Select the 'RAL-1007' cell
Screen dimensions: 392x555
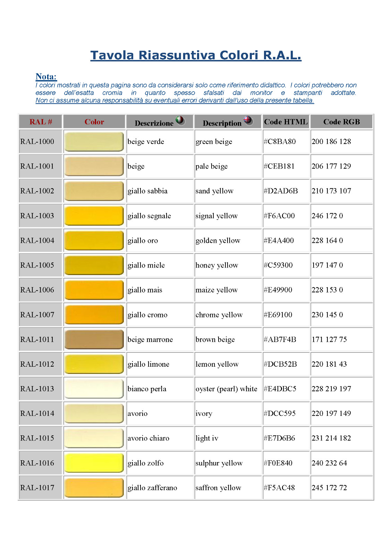(x=41, y=315)
